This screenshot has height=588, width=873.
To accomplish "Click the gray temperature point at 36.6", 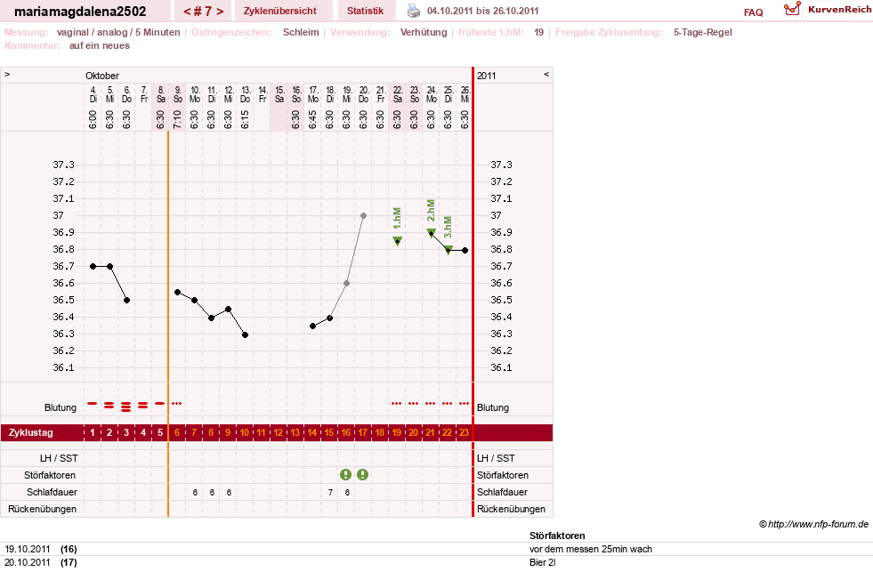I will coord(346,283).
